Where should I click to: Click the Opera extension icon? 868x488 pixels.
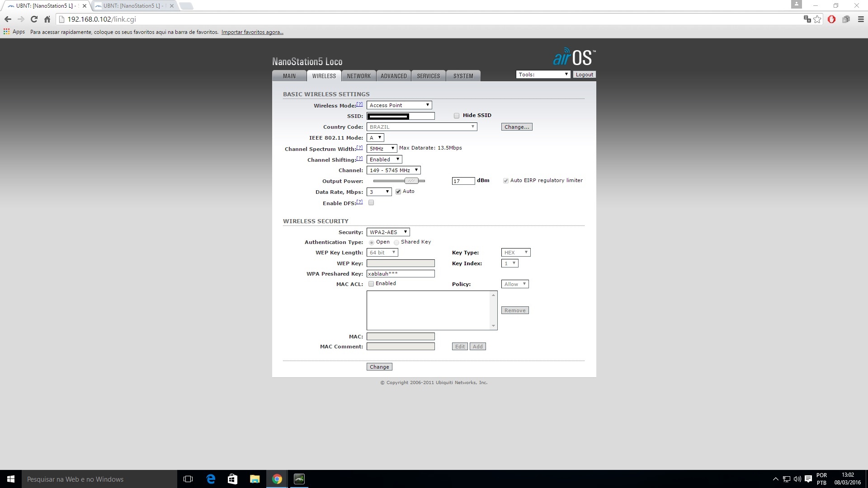pyautogui.click(x=831, y=19)
